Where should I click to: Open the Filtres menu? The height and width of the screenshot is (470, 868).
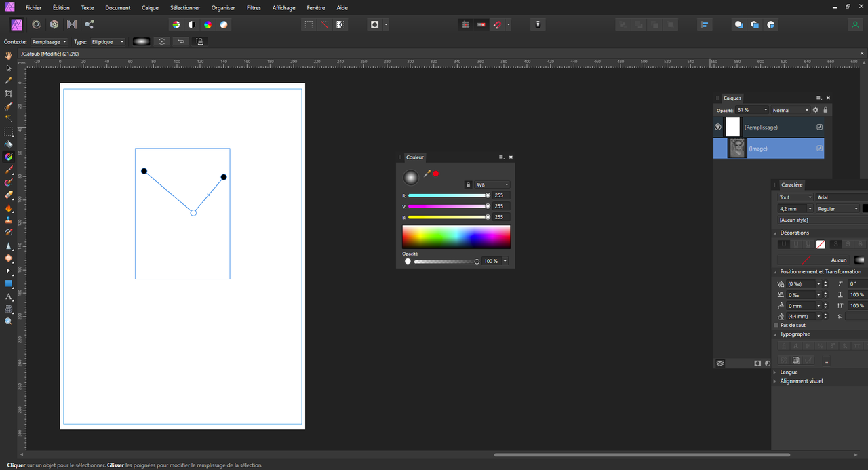click(254, 7)
